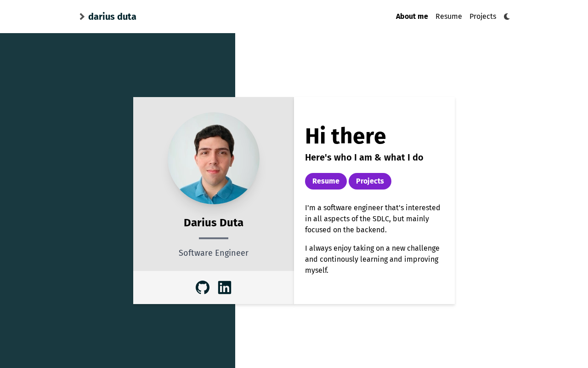Click the 'Darius Duta' name under the photo
This screenshot has height=368, width=588.
tap(214, 223)
